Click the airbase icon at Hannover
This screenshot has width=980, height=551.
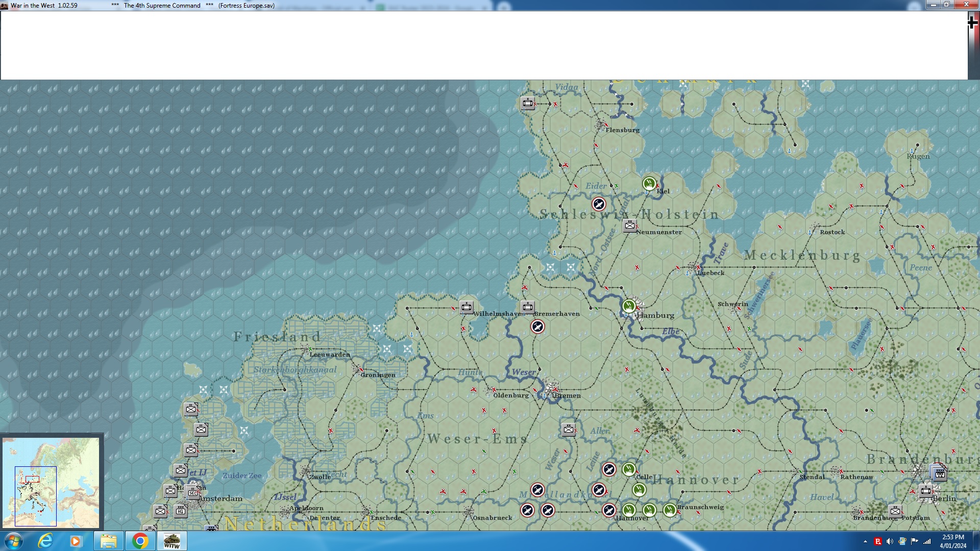pos(609,510)
